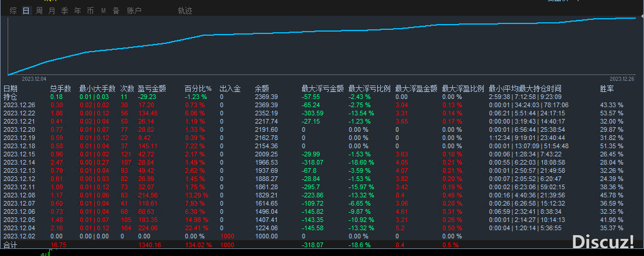Viewport: 644px width, 256px height.
Task: Open the 备 tab
Action: [116, 11]
